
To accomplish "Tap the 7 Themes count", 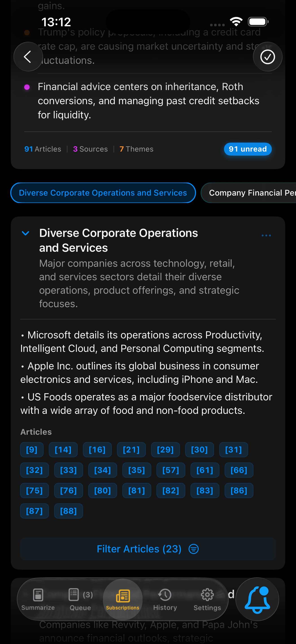I will pyautogui.click(x=137, y=149).
